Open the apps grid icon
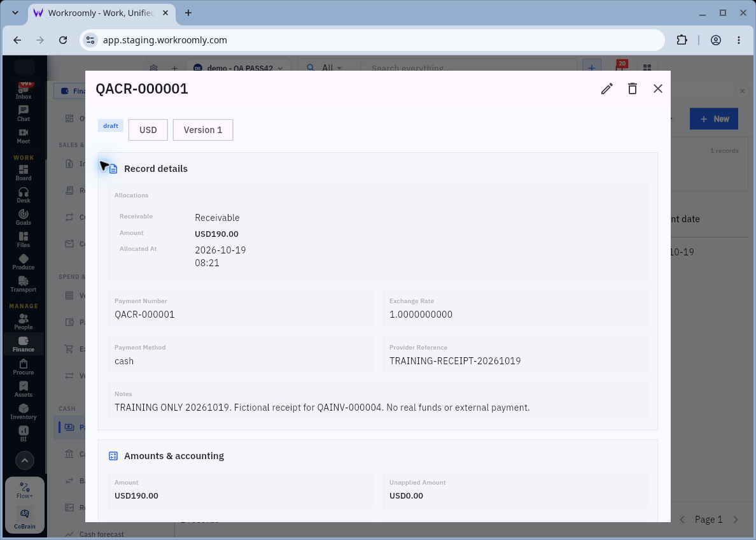 point(647,67)
